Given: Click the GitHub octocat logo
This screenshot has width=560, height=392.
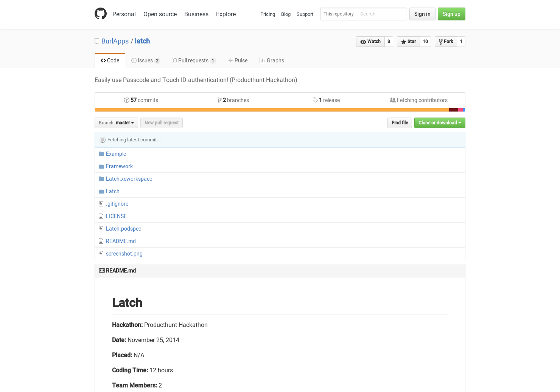Looking at the screenshot, I should pos(101,14).
